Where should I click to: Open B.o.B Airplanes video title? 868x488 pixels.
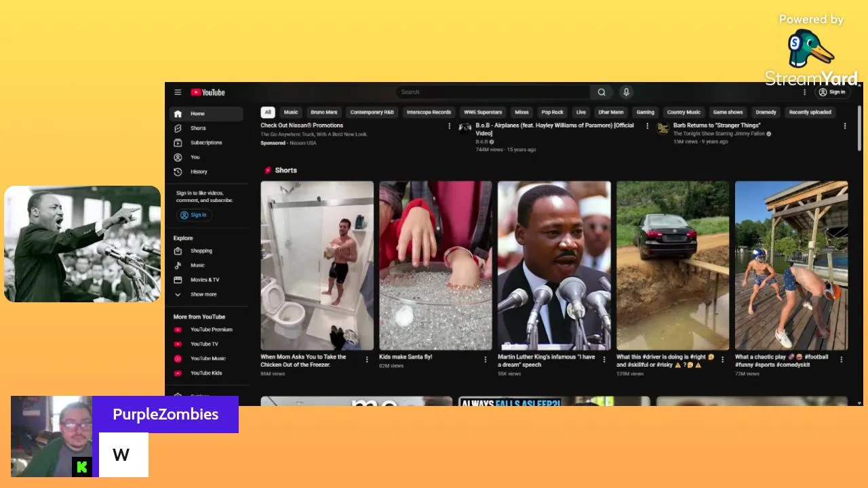(x=555, y=129)
